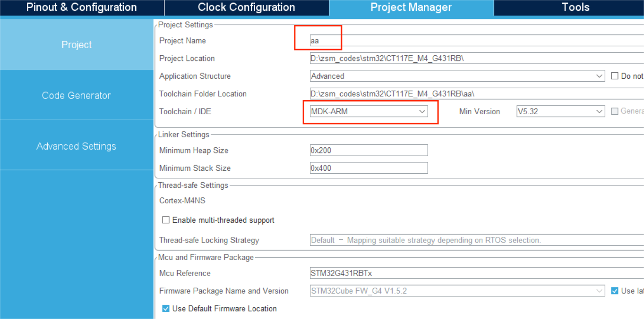Open the Toolchain / IDE dropdown
Screen dimensions: 644x319
point(369,111)
